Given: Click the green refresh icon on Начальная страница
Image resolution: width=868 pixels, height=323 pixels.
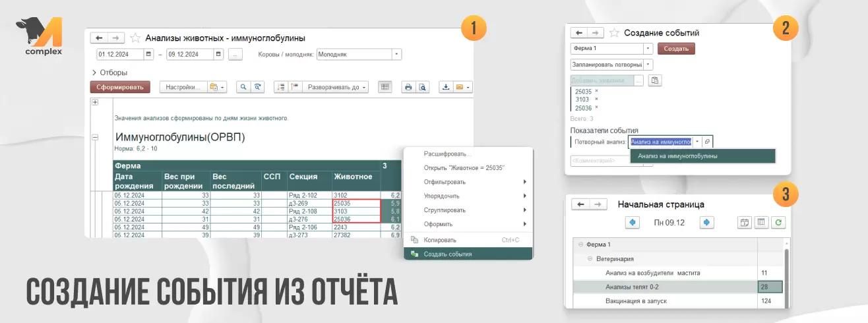Looking at the screenshot, I should point(779,223).
